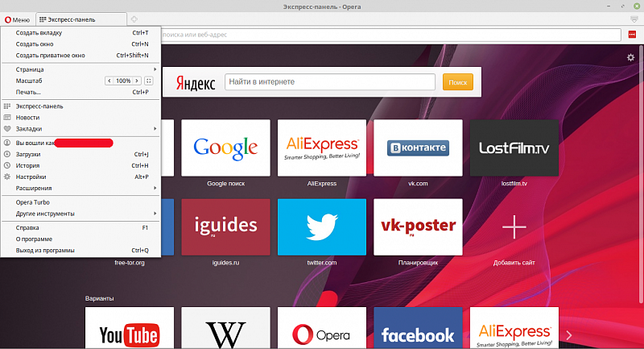Choose Печать... menu entry
This screenshot has width=644, height=349.
(x=80, y=92)
